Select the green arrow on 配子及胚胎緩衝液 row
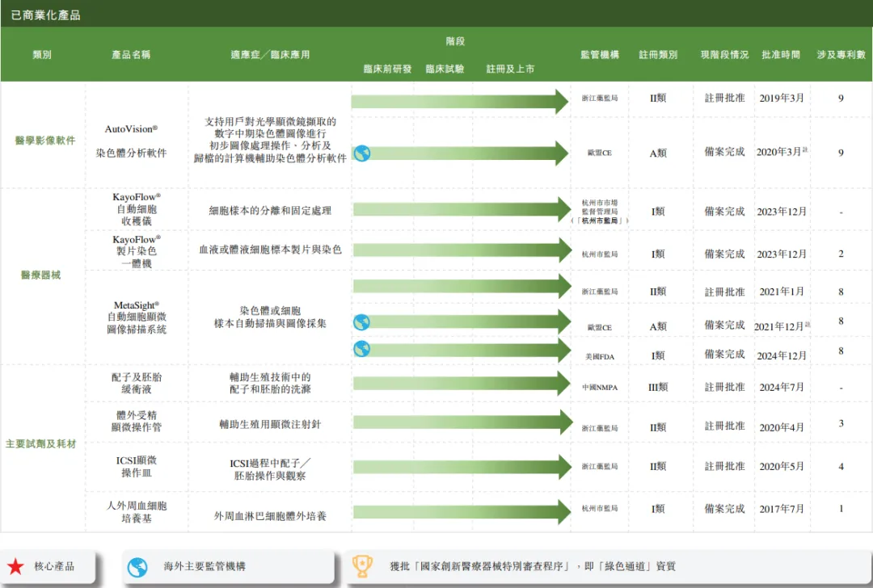873x588 pixels. click(x=461, y=383)
